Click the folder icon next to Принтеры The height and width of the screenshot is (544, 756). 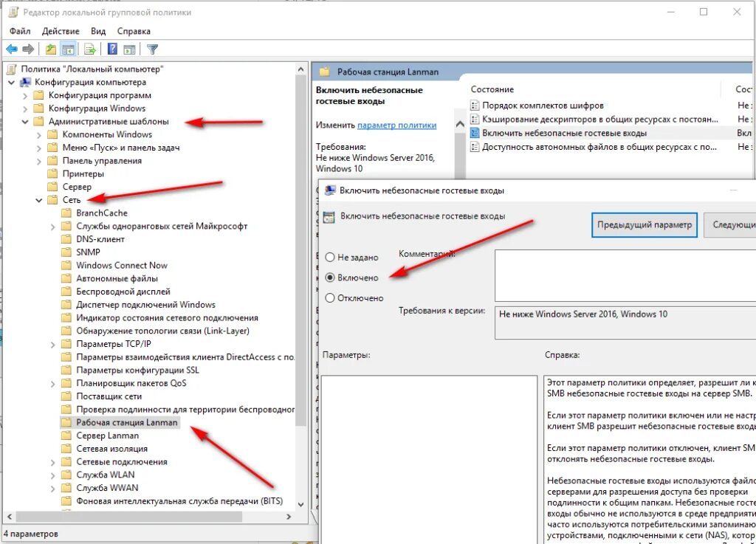[52, 174]
